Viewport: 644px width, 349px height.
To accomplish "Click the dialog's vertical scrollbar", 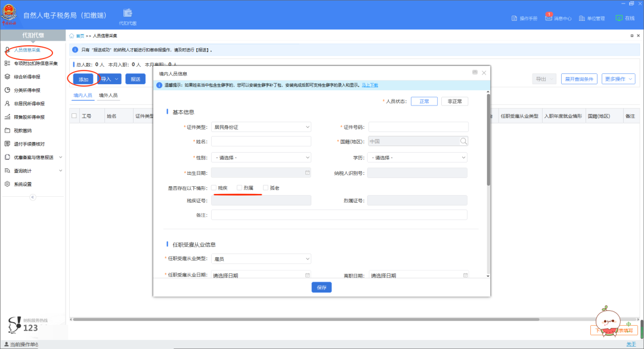I will [x=488, y=140].
